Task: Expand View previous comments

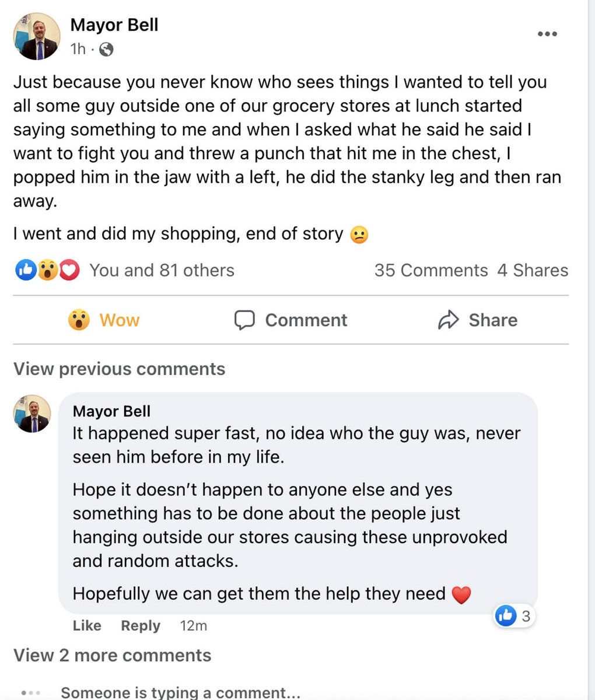Action: [119, 369]
